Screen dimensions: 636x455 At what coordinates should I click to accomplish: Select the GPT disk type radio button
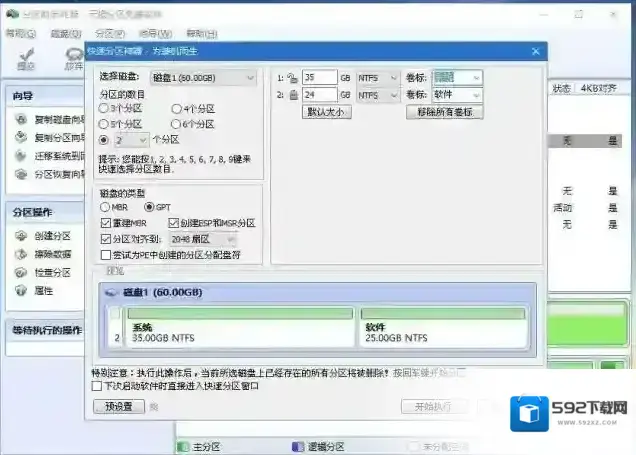tap(150, 206)
